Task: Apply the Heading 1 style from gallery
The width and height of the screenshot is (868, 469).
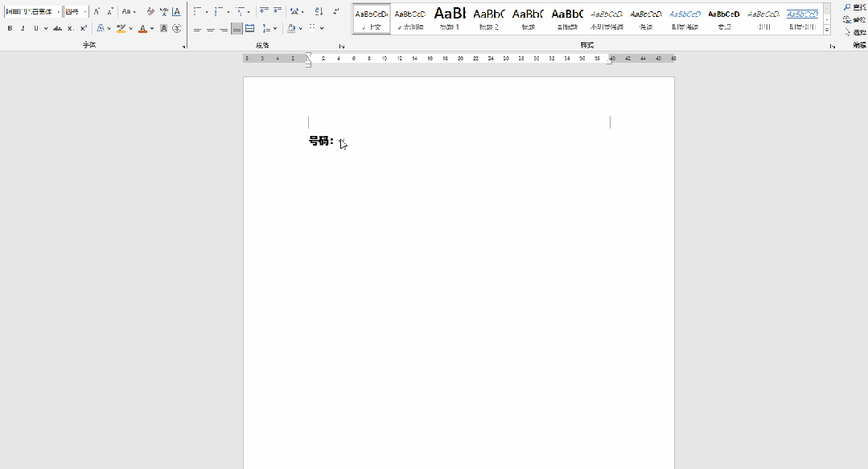Action: (x=450, y=18)
